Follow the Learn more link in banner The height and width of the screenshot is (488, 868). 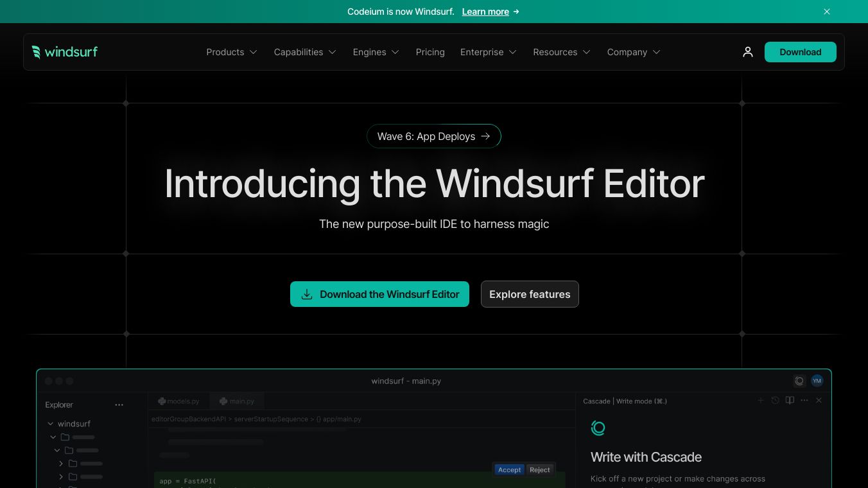click(x=485, y=12)
